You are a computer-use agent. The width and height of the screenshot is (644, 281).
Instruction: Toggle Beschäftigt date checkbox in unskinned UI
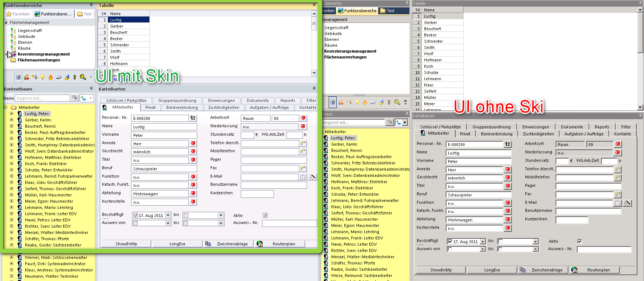coord(450,242)
